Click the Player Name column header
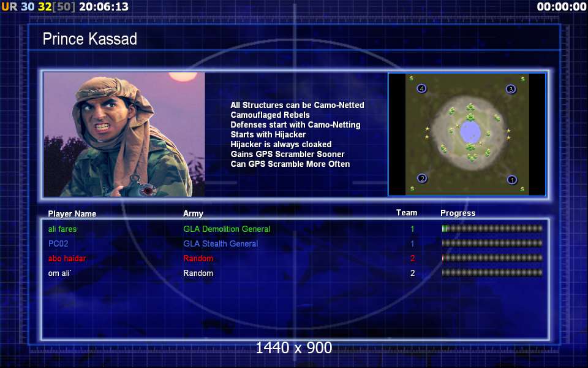This screenshot has height=368, width=588. click(x=72, y=213)
